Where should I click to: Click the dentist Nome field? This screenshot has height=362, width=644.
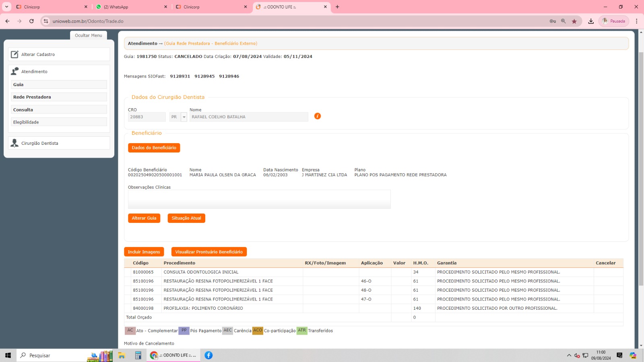pyautogui.click(x=249, y=117)
